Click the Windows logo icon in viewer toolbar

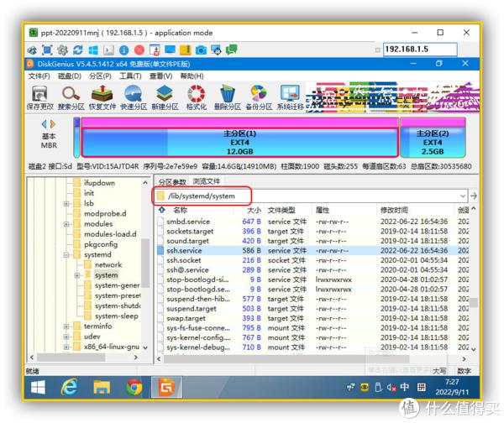93,50
